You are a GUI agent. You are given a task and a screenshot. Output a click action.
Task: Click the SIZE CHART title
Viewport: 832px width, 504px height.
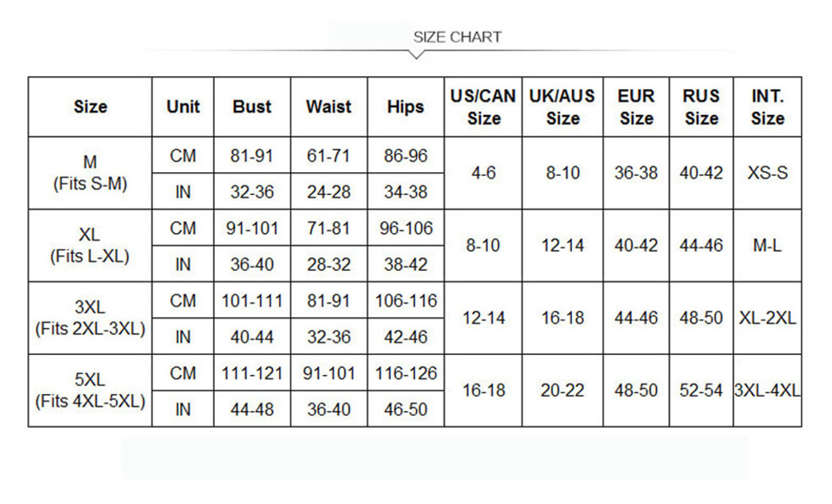[x=457, y=37]
